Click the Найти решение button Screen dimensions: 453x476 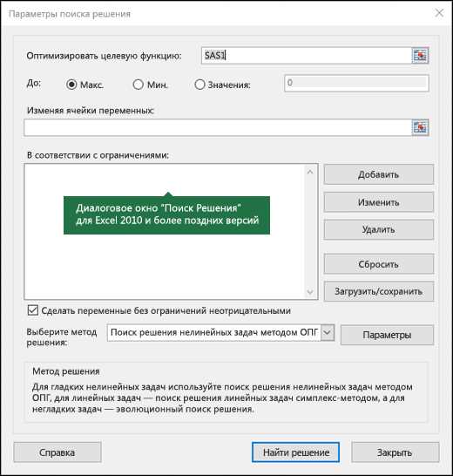point(295,452)
